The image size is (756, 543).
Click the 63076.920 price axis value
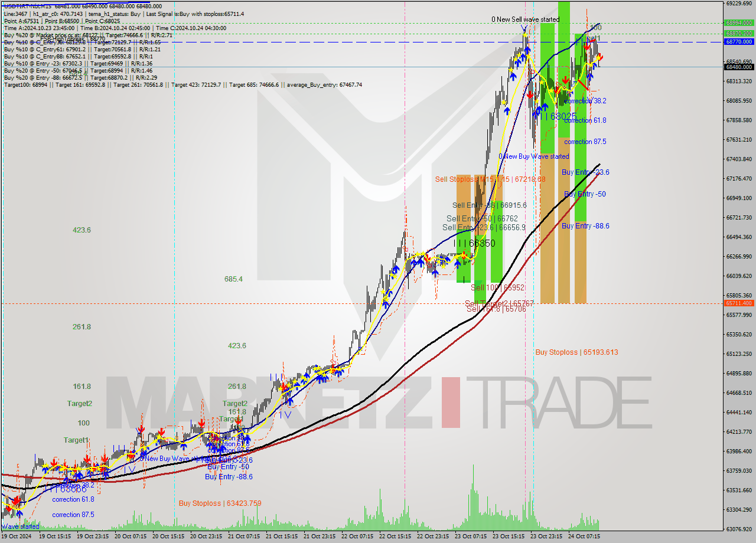pyautogui.click(x=739, y=529)
